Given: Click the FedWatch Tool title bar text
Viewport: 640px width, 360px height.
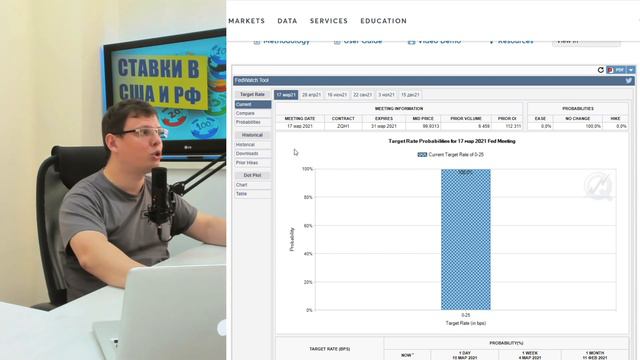Looking at the screenshot, I should point(251,80).
